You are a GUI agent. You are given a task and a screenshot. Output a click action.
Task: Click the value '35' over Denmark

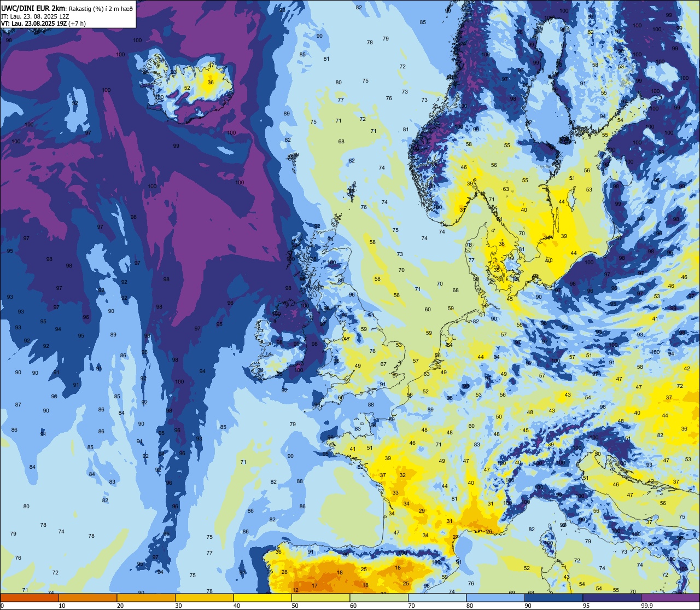click(x=497, y=270)
